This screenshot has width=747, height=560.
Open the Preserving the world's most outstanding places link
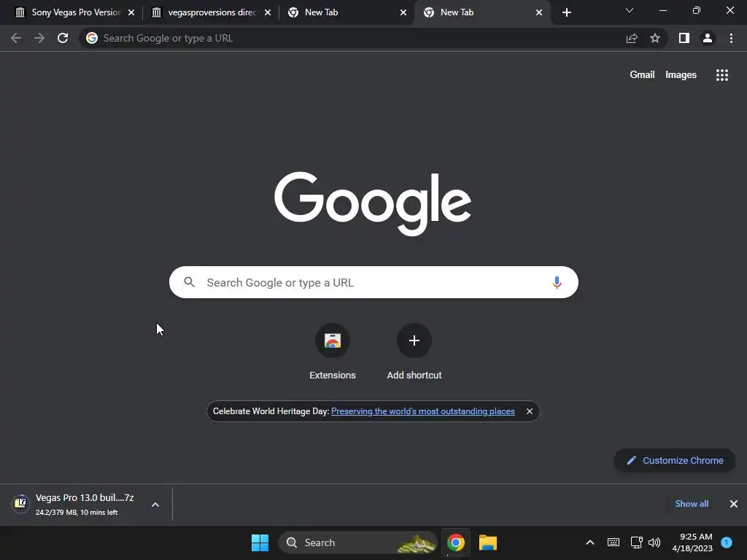pyautogui.click(x=422, y=411)
